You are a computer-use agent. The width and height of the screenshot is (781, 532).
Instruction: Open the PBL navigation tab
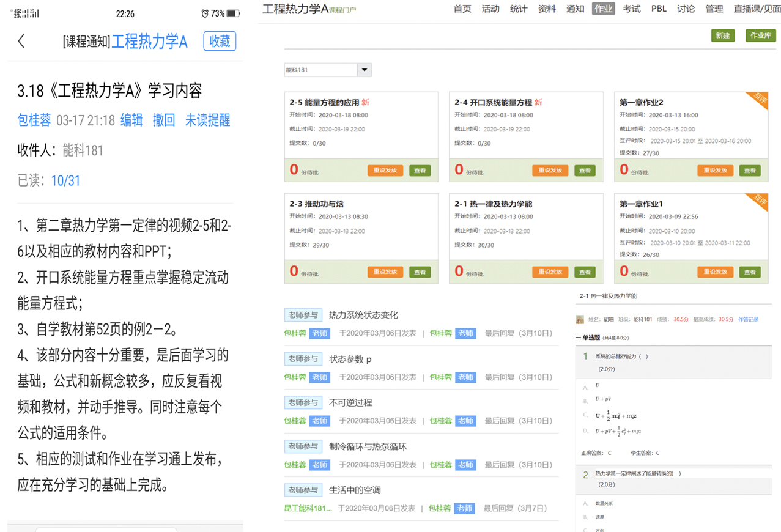point(659,9)
